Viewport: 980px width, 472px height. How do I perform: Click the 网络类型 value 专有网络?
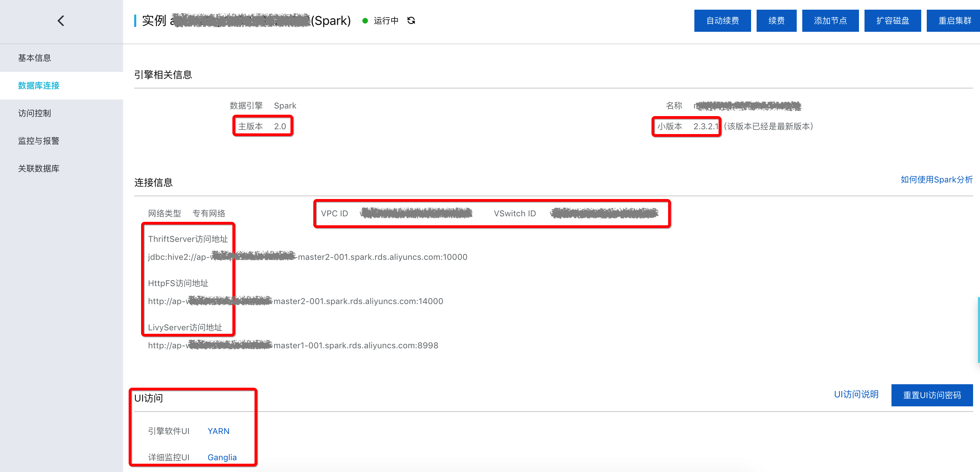(x=209, y=213)
